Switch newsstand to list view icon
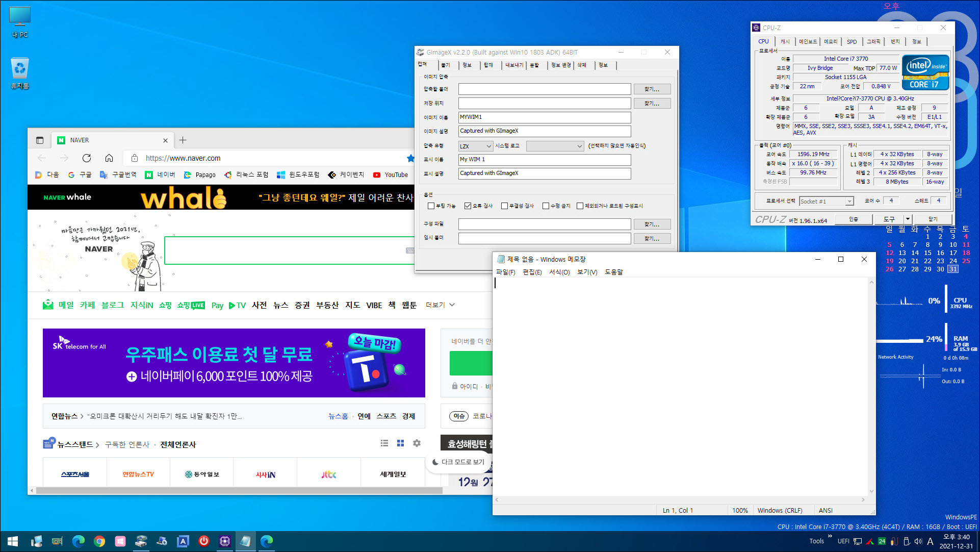This screenshot has height=552, width=980. tap(384, 443)
